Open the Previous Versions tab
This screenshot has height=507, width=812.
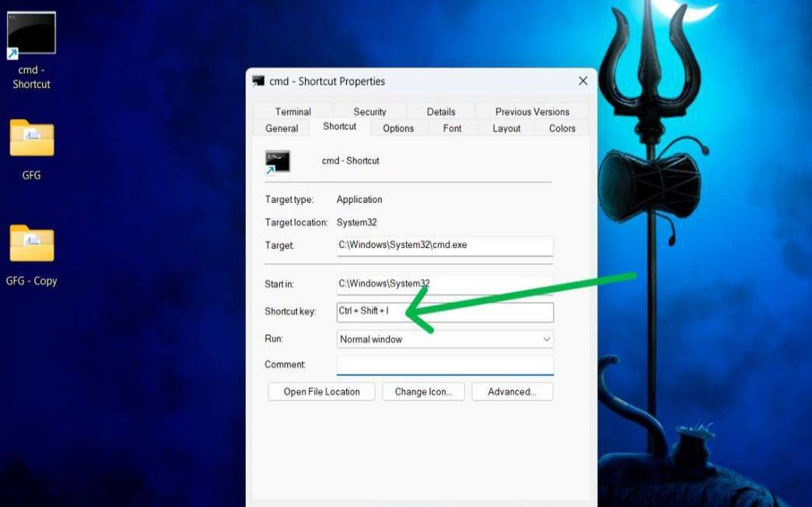532,111
